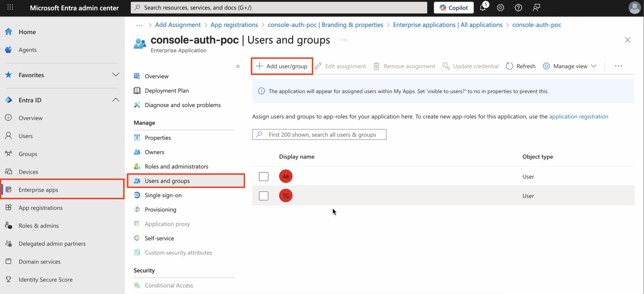Open the app launcher grid icon
Viewport: 644px width, 294px height.
pos(10,7)
